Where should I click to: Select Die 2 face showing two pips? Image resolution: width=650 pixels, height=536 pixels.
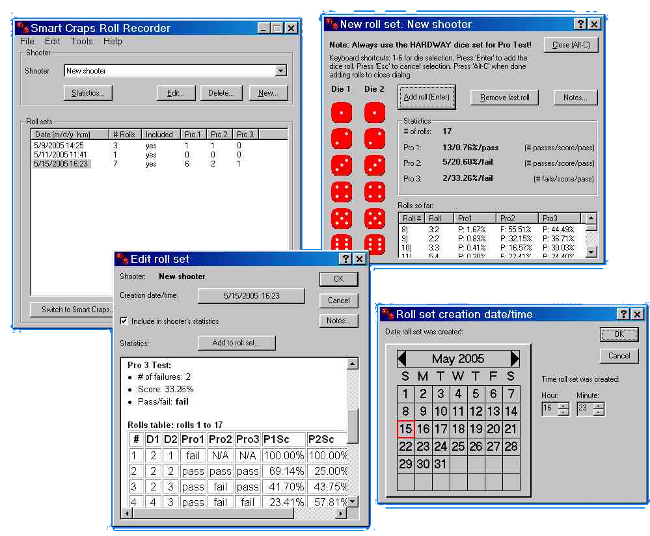coord(375,139)
